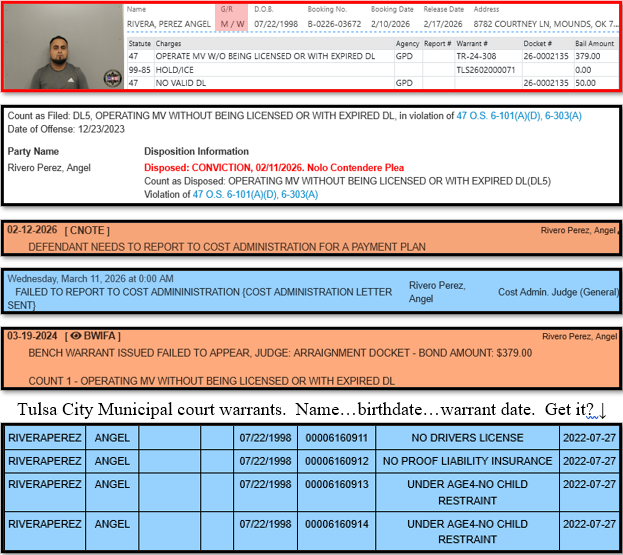The height and width of the screenshot is (555, 623).
Task: Click the Charges column header
Action: tap(168, 44)
